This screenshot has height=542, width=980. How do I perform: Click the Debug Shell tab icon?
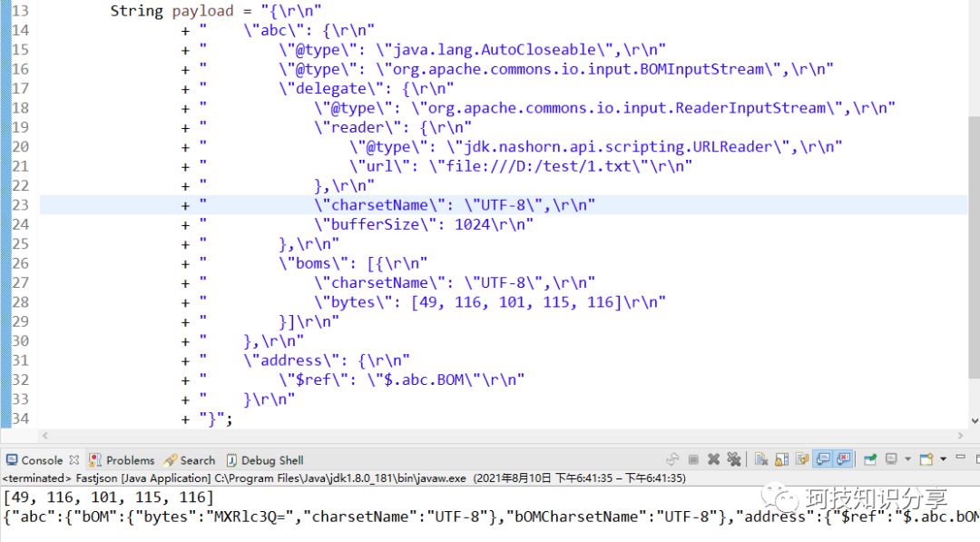(x=231, y=460)
